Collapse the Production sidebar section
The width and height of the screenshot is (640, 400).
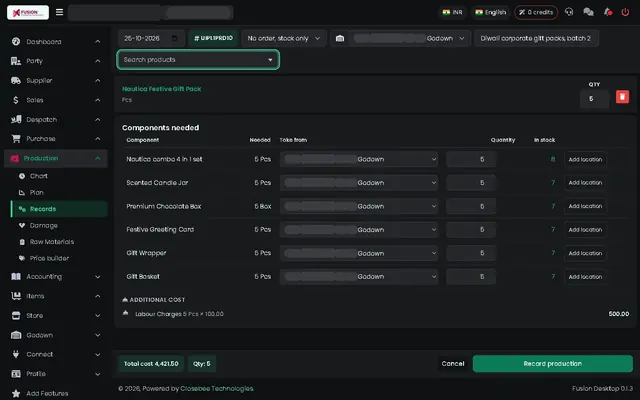tap(98, 158)
